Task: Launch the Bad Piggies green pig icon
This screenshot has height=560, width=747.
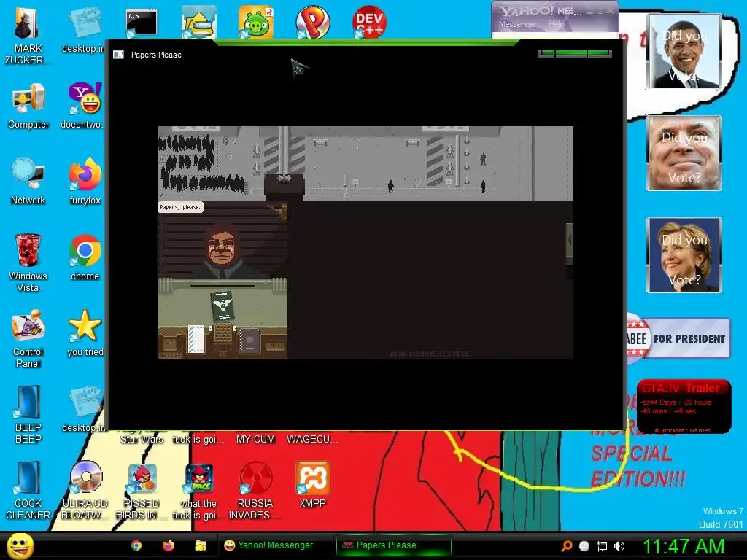Action: tap(256, 22)
